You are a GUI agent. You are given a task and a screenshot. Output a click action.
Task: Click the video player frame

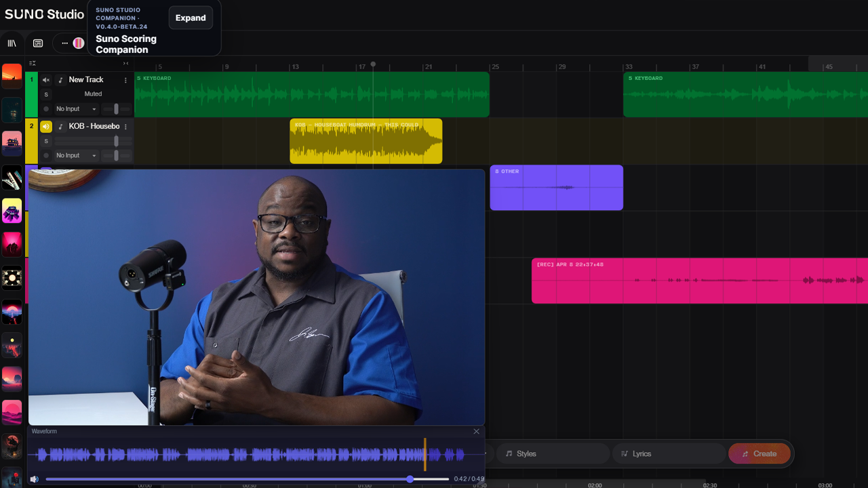[256, 297]
